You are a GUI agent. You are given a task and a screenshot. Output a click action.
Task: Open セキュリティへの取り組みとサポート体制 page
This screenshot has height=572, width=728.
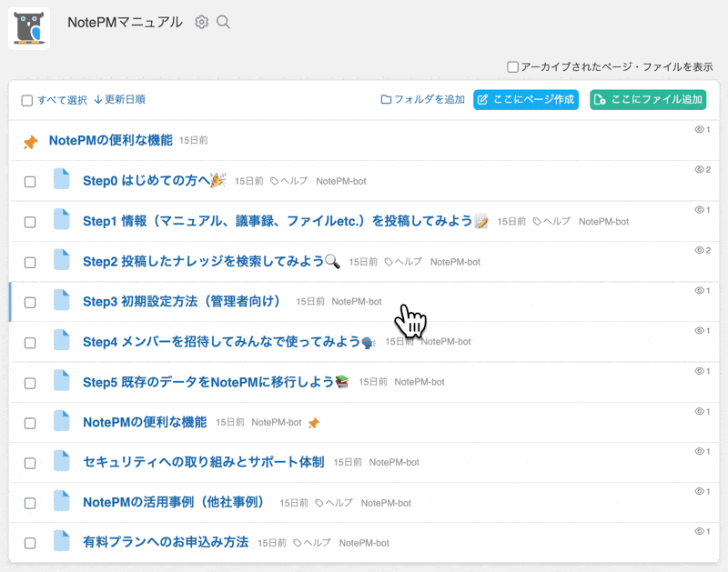(x=203, y=462)
